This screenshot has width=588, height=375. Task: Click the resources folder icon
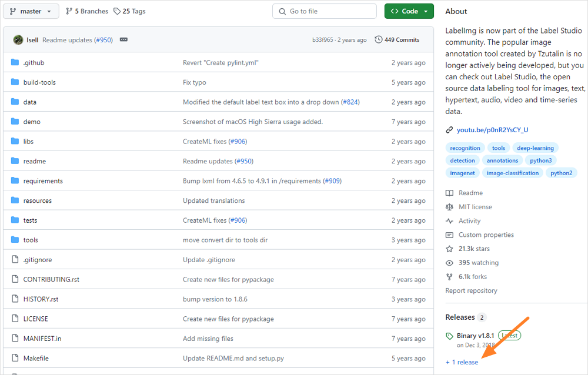(15, 200)
